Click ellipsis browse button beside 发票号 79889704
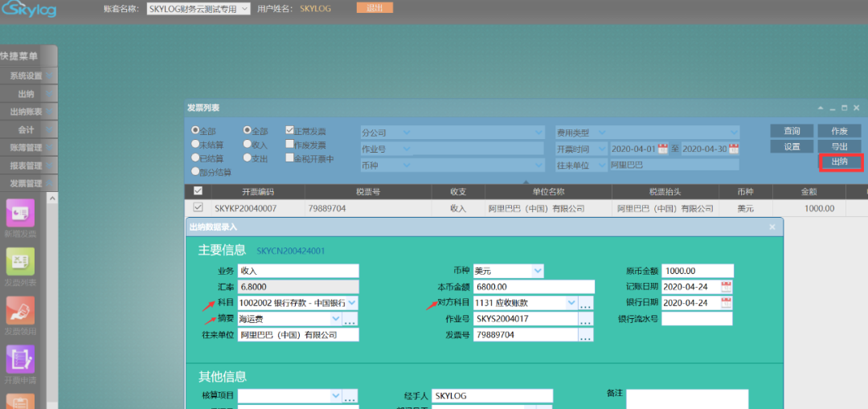Image resolution: width=868 pixels, height=409 pixels. tap(586, 335)
